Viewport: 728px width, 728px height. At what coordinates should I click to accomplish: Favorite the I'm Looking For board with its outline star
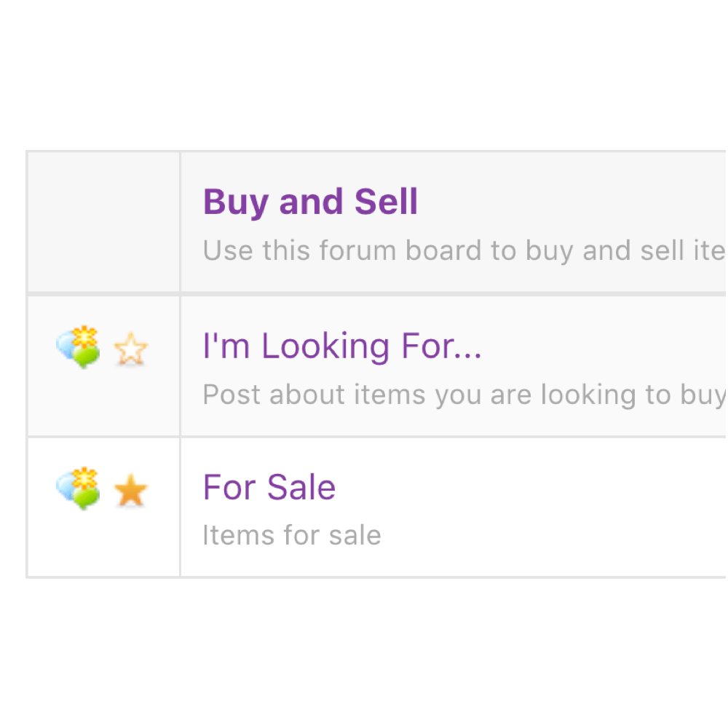click(x=131, y=350)
